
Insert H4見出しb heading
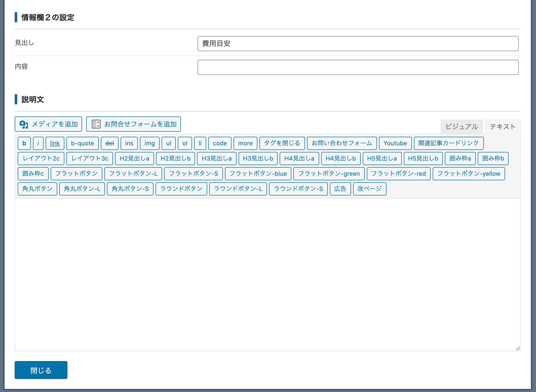[341, 159]
